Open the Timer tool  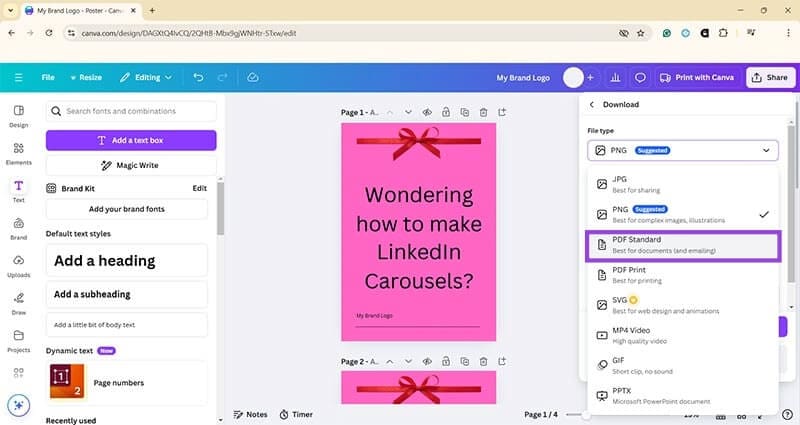point(296,414)
